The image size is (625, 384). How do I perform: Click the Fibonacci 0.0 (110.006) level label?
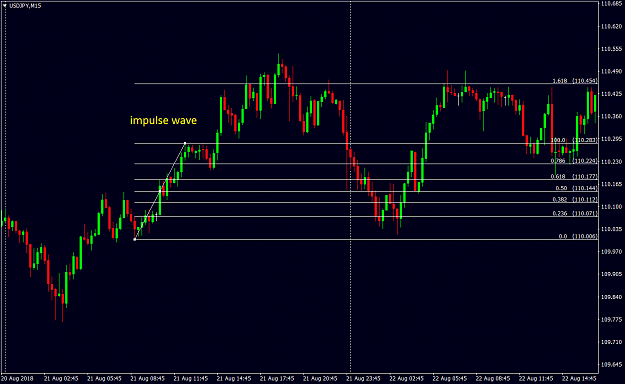tap(578, 236)
